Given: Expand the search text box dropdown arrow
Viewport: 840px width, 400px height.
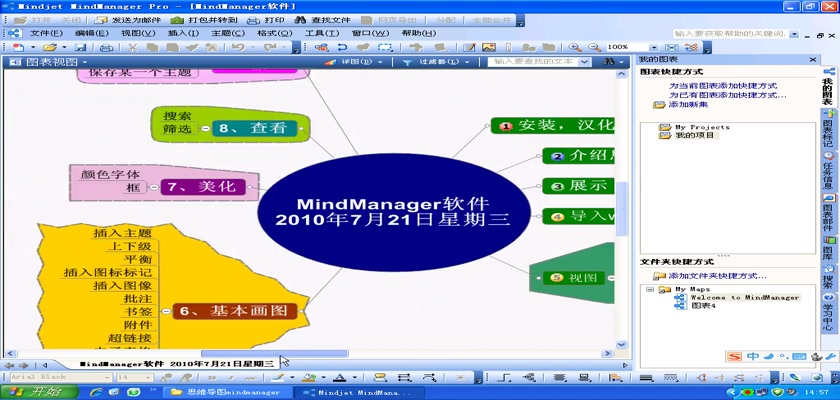Looking at the screenshot, I should coord(584,62).
